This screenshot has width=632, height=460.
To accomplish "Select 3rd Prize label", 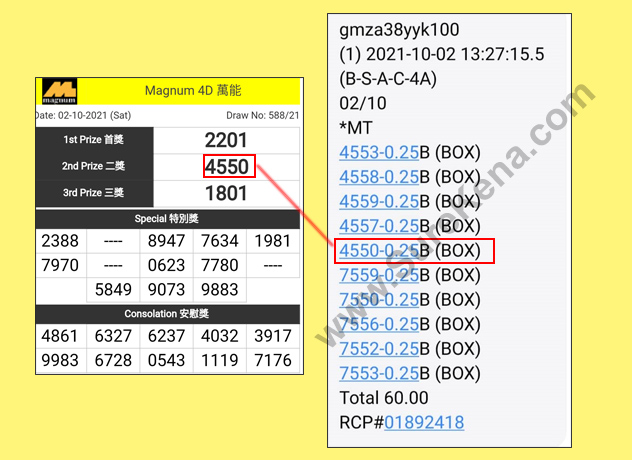I will tap(93, 192).
